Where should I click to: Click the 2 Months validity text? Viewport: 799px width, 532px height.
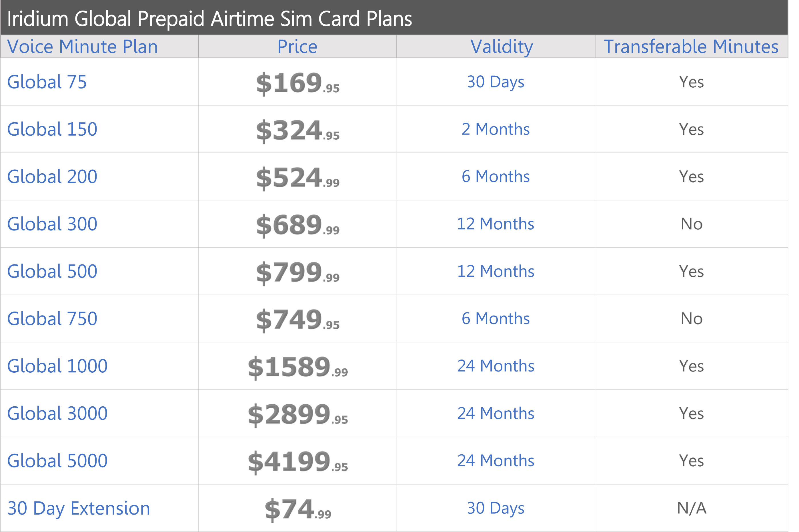pyautogui.click(x=496, y=129)
